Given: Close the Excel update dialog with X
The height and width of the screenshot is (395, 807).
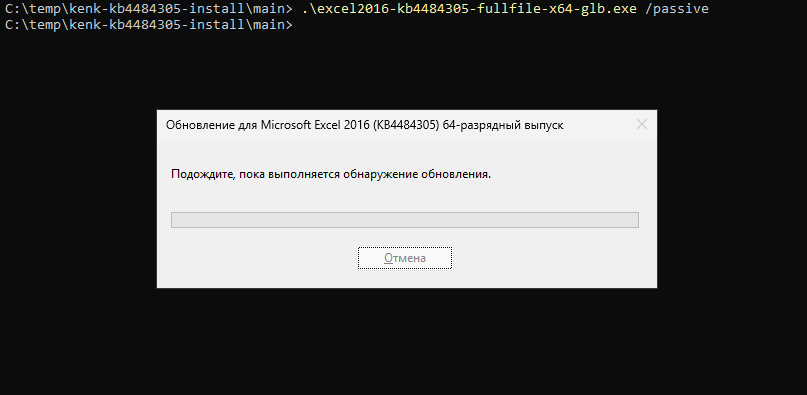Looking at the screenshot, I should tap(641, 124).
